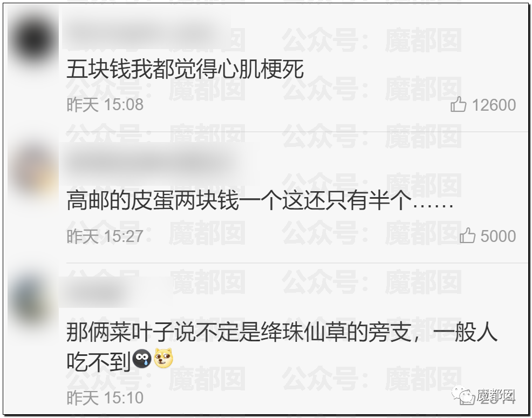Click the WeChat logo watermark icon
This screenshot has width=532, height=418.
pyautogui.click(x=462, y=395)
